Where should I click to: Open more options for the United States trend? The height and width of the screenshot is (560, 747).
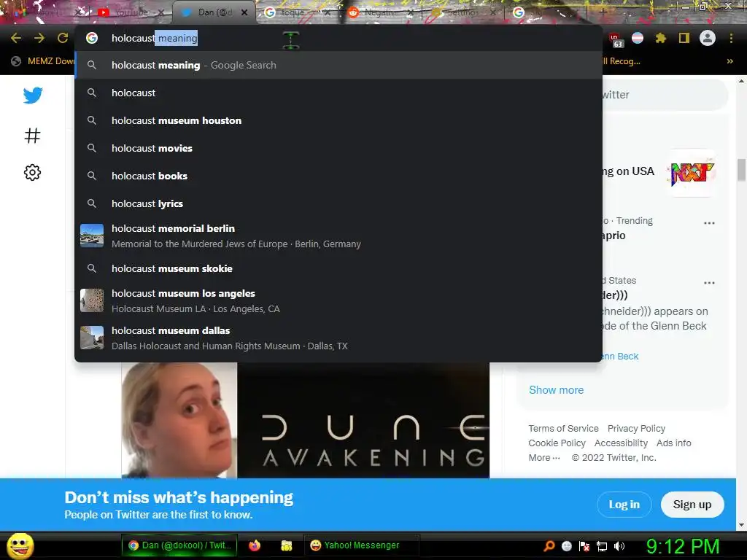(709, 282)
